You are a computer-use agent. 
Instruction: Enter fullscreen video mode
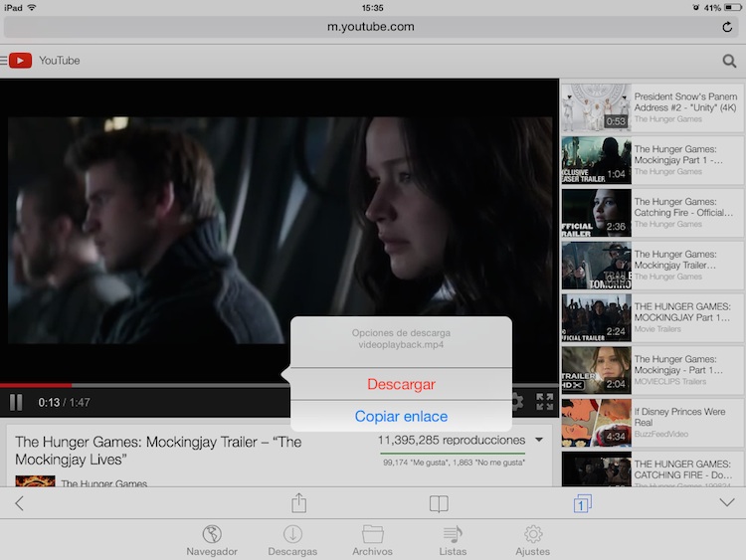pos(544,402)
